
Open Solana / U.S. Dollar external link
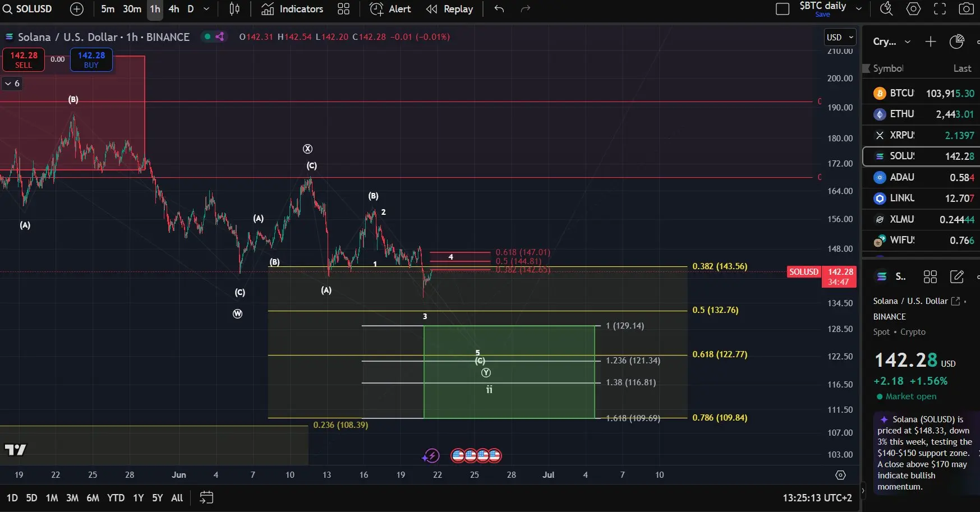coord(955,301)
